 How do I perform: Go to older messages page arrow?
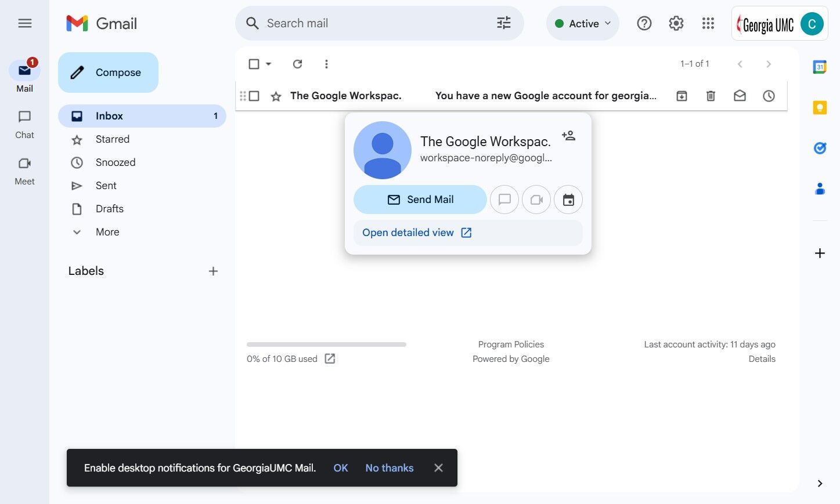pos(769,64)
